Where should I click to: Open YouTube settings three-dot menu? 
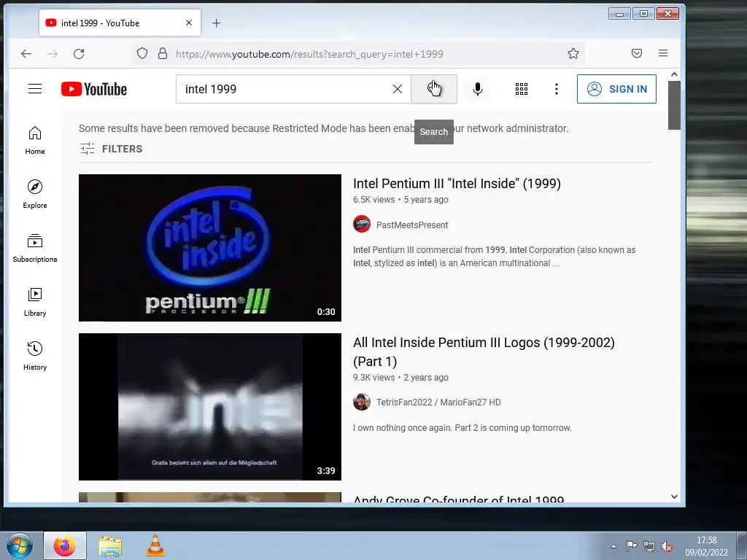pos(556,89)
